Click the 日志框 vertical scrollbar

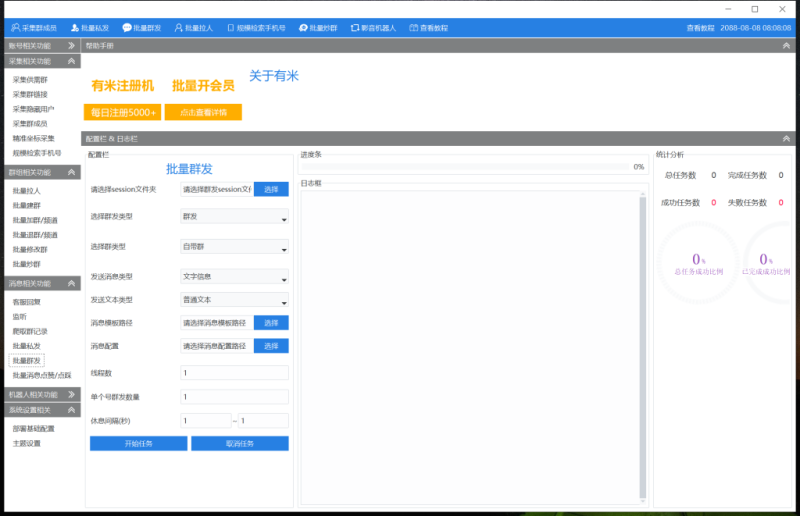[642, 347]
